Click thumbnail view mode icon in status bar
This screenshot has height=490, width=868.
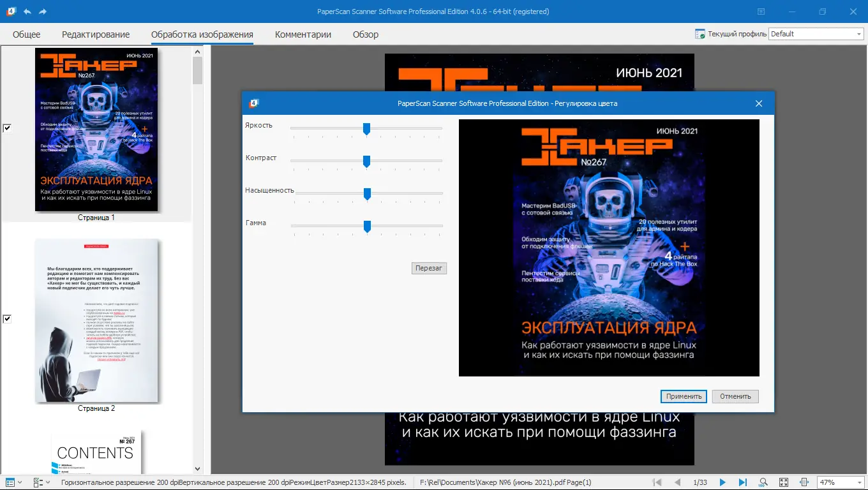tap(10, 482)
